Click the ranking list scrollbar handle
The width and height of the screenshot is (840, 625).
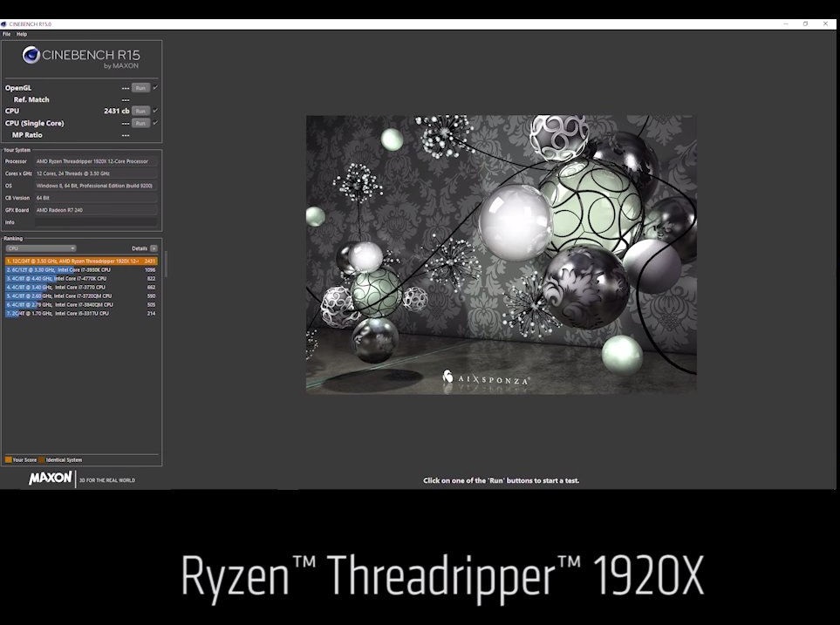click(x=166, y=264)
